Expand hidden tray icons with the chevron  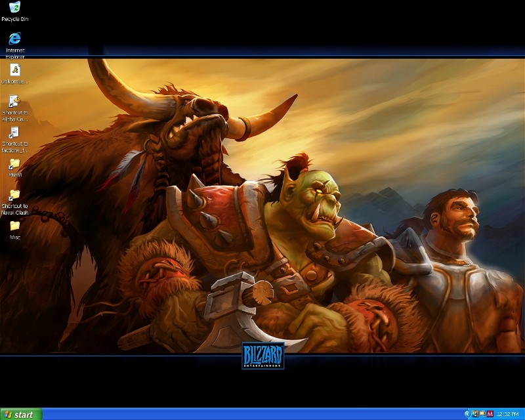[x=467, y=414]
